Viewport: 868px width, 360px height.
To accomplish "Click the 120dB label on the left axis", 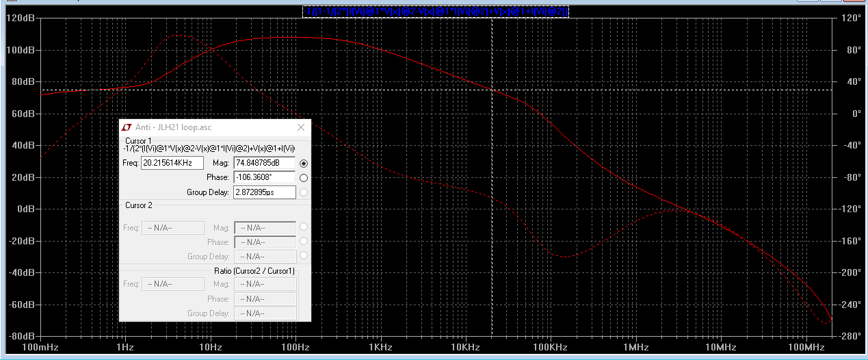I will tap(21, 18).
